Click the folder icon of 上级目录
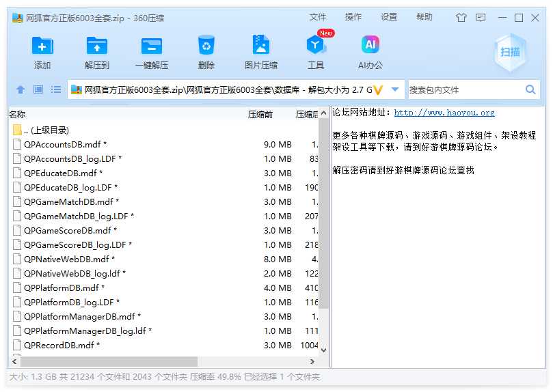This screenshot has height=392, width=553. (x=17, y=130)
